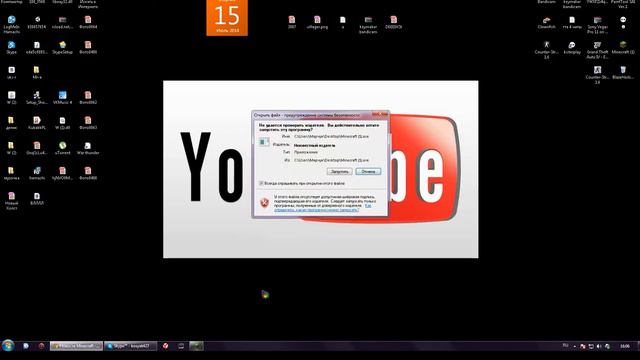Select the War Thunder desktop shortcut
This screenshot has height=360, width=640.
click(x=88, y=149)
